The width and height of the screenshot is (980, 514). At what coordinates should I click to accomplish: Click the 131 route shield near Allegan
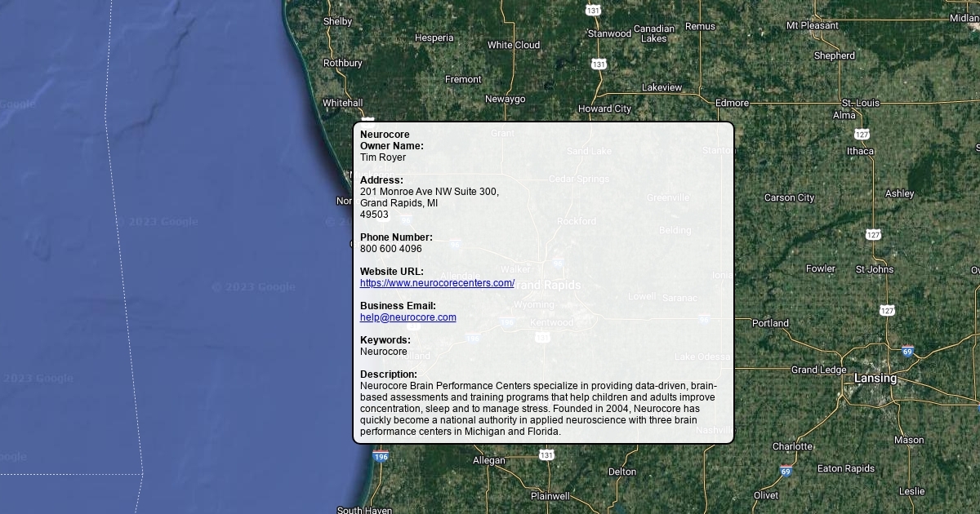[x=546, y=454]
